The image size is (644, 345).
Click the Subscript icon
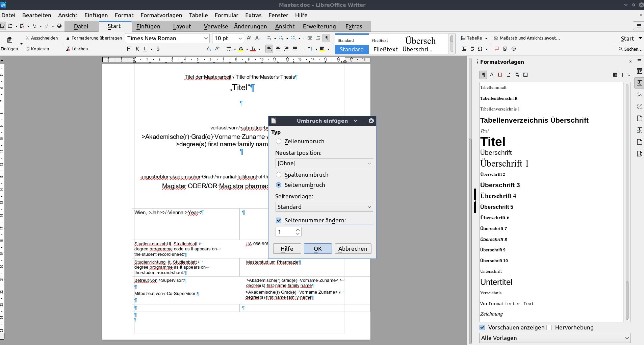[209, 49]
